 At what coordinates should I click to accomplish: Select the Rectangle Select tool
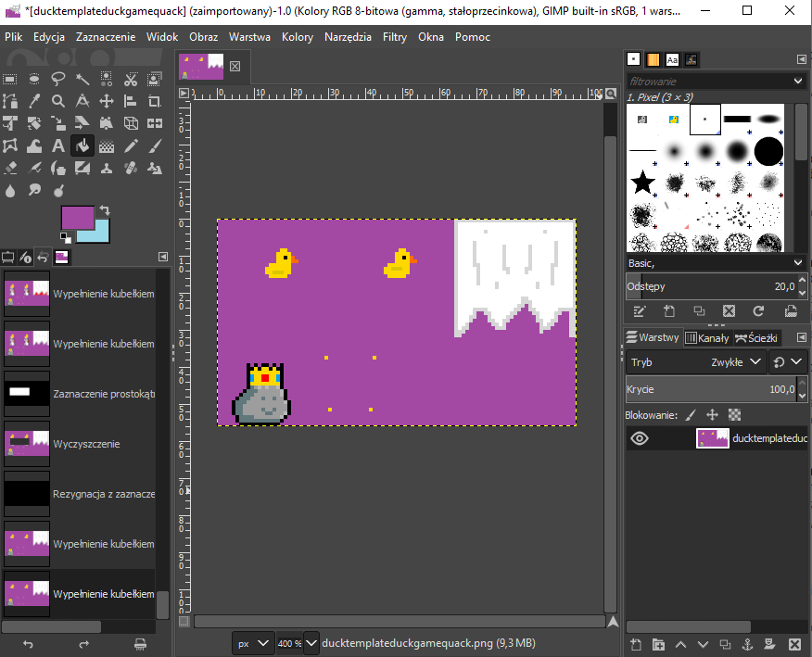10,79
